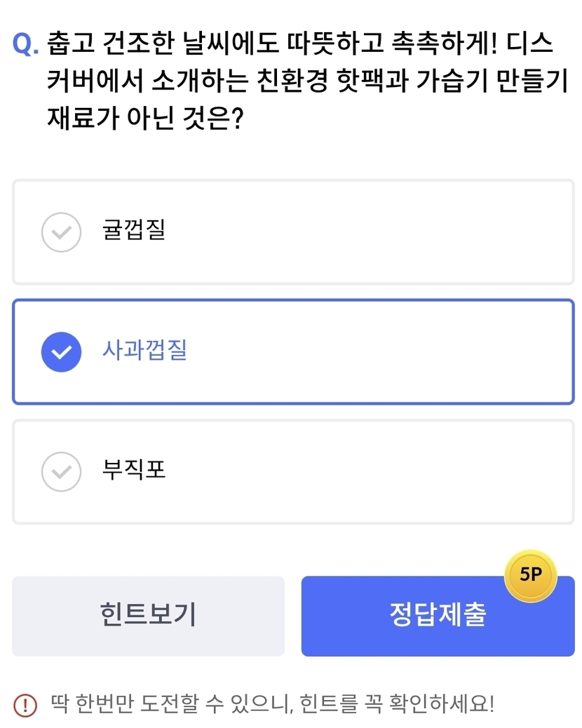Viewport: 582px width, 728px height.
Task: Open hints with the 힌트보기 button
Action: (148, 616)
